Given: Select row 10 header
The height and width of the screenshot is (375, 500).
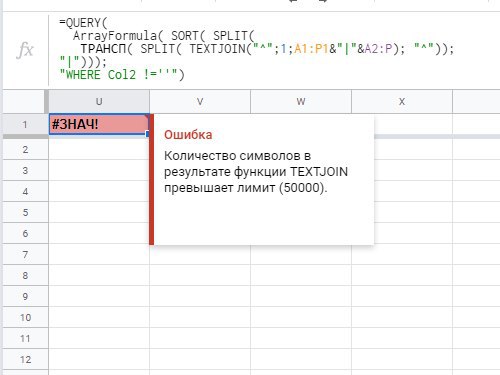Looking at the screenshot, I should pos(25,317).
